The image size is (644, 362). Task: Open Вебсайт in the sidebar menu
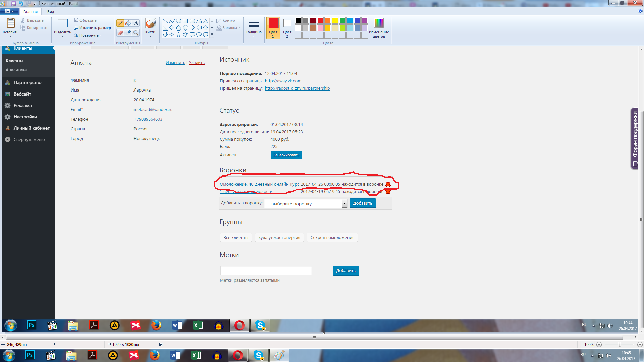[22, 94]
